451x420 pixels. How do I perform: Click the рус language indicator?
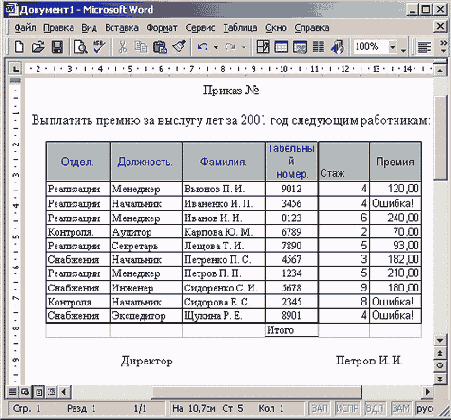click(x=424, y=408)
